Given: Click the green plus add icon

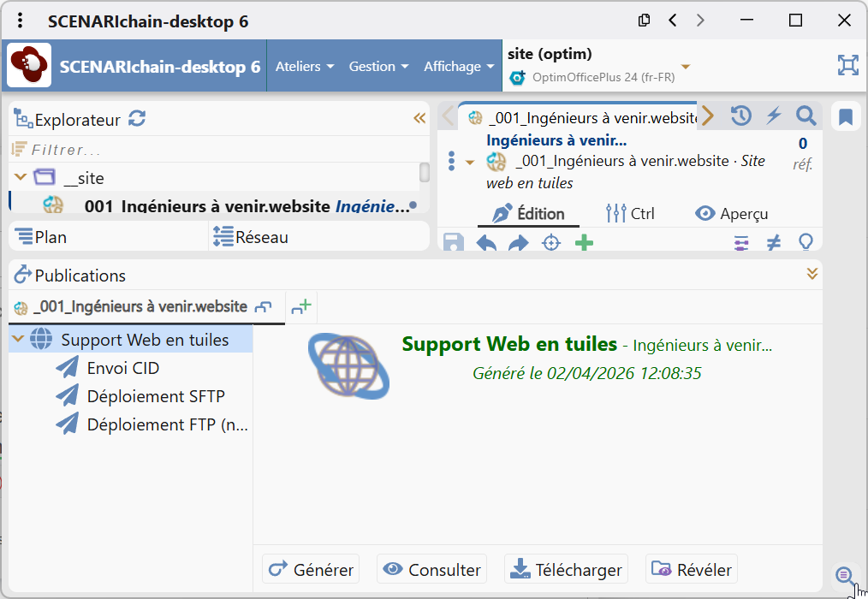Looking at the screenshot, I should [x=584, y=243].
